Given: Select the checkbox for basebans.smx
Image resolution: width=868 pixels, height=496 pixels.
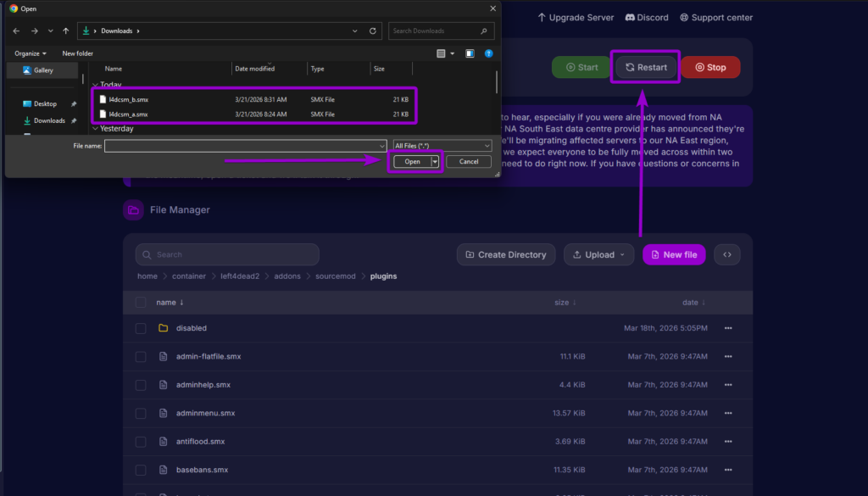Looking at the screenshot, I should click(141, 470).
